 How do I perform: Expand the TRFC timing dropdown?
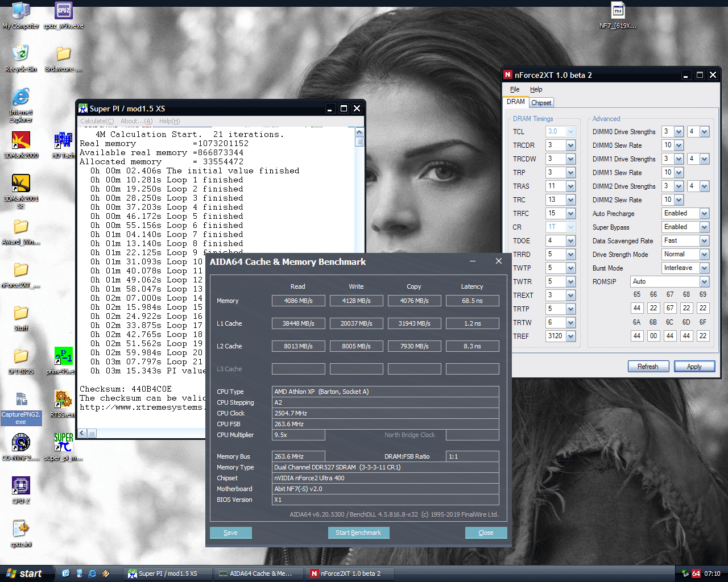(570, 214)
